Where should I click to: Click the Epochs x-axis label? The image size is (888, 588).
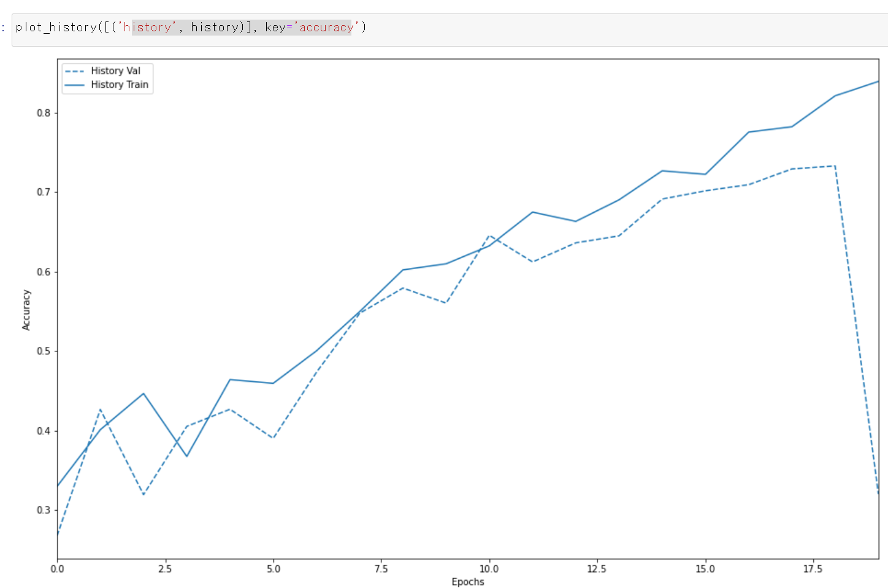click(467, 581)
